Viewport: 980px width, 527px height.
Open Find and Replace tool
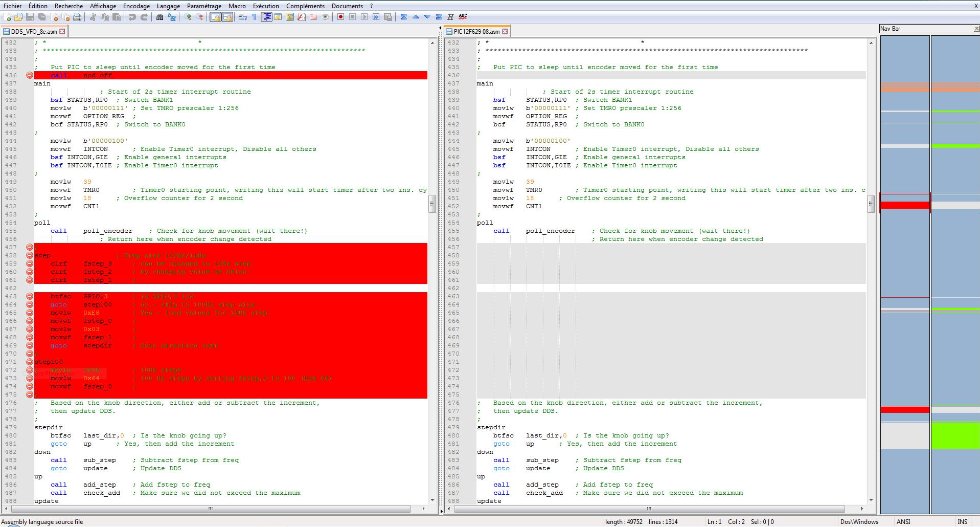[x=172, y=17]
